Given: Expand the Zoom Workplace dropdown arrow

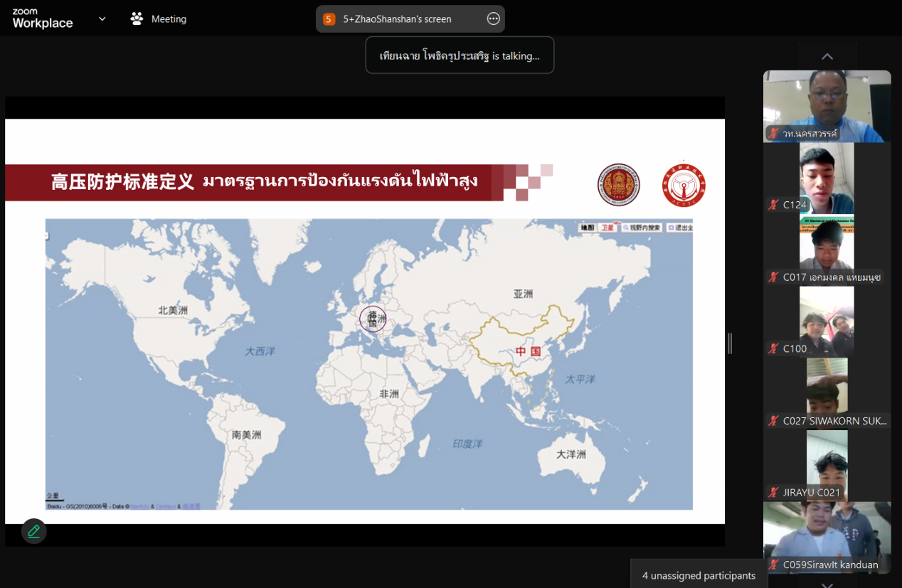Looking at the screenshot, I should pos(102,19).
